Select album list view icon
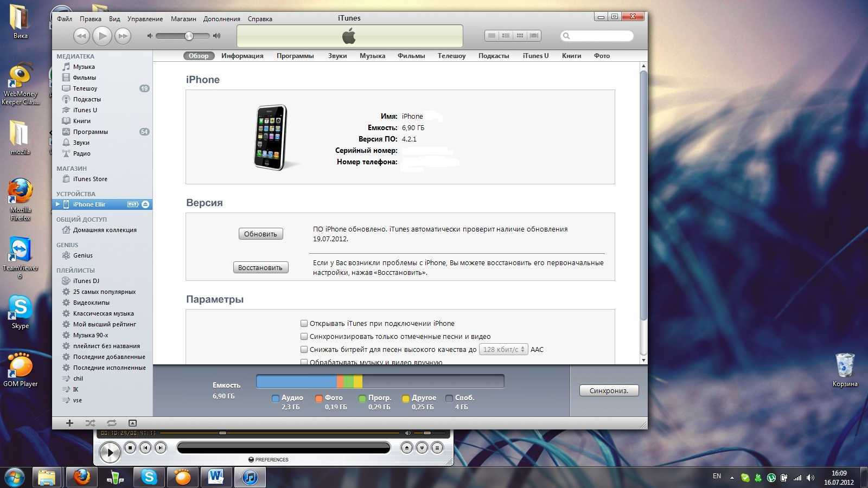The width and height of the screenshot is (868, 488). pos(506,36)
